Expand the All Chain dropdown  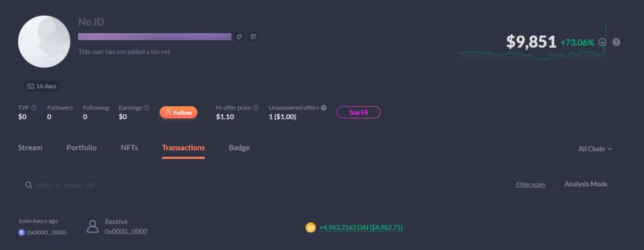595,149
